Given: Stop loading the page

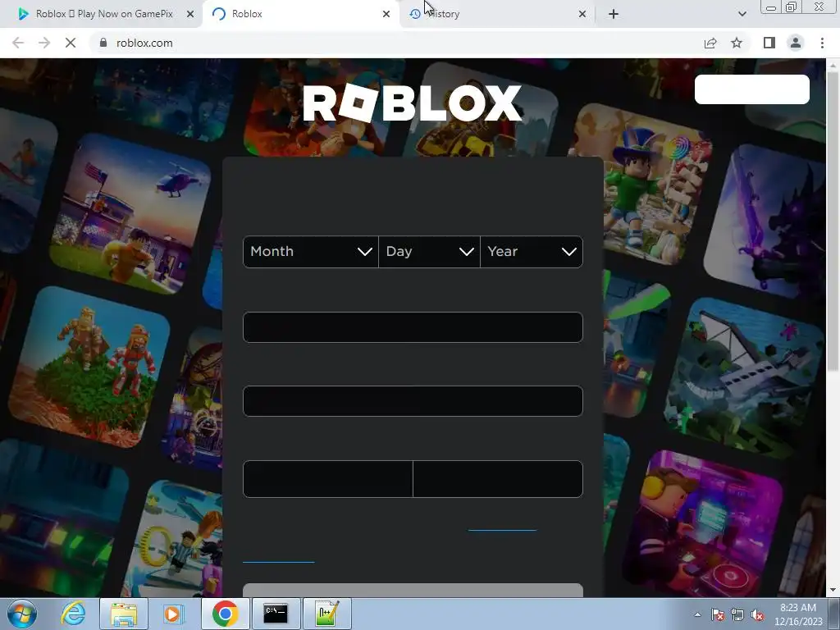Looking at the screenshot, I should pos(71,43).
